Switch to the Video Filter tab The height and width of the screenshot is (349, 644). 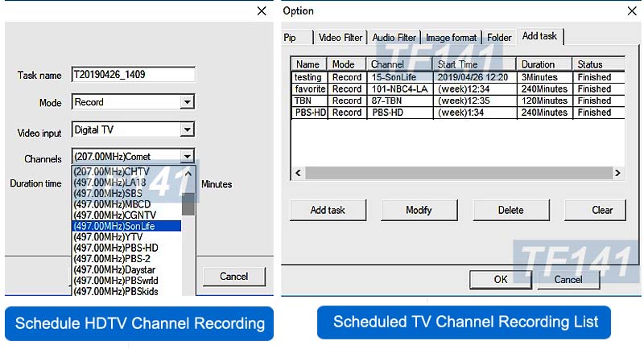coord(341,38)
